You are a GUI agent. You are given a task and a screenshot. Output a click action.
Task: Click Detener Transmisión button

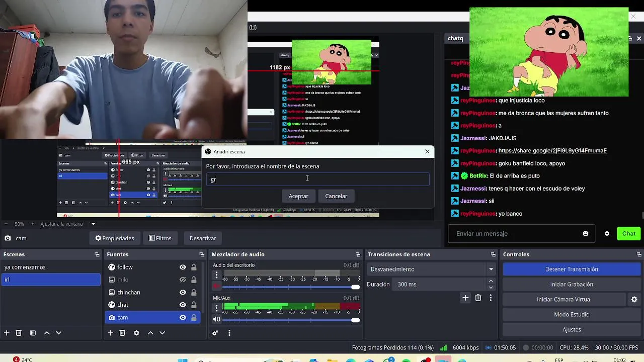tap(572, 269)
